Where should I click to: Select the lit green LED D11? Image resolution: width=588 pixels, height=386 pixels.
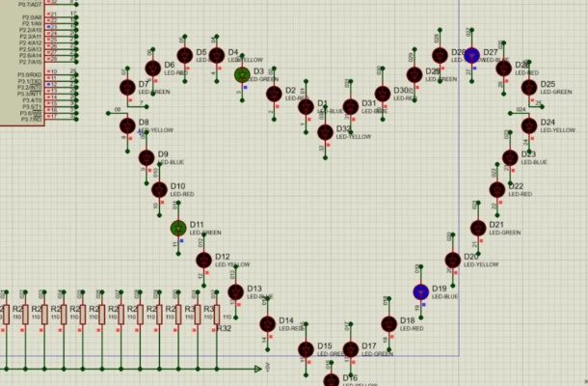pos(178,228)
